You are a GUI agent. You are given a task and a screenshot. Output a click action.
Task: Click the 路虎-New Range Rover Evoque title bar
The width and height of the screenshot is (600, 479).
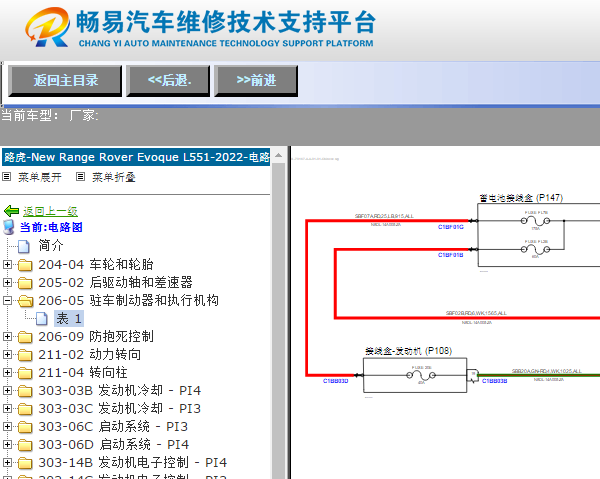pyautogui.click(x=136, y=157)
